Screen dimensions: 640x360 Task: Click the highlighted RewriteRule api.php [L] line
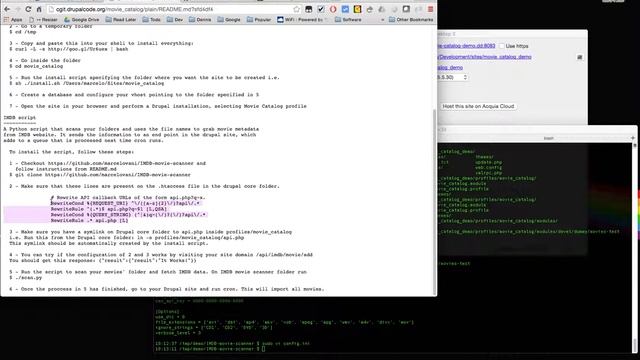(x=89, y=220)
